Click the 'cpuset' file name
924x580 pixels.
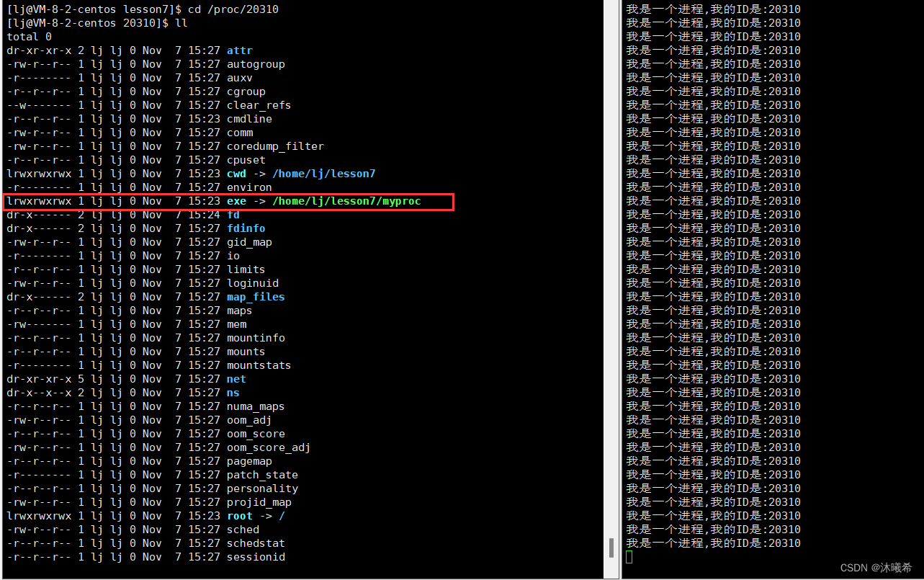pyautogui.click(x=246, y=160)
